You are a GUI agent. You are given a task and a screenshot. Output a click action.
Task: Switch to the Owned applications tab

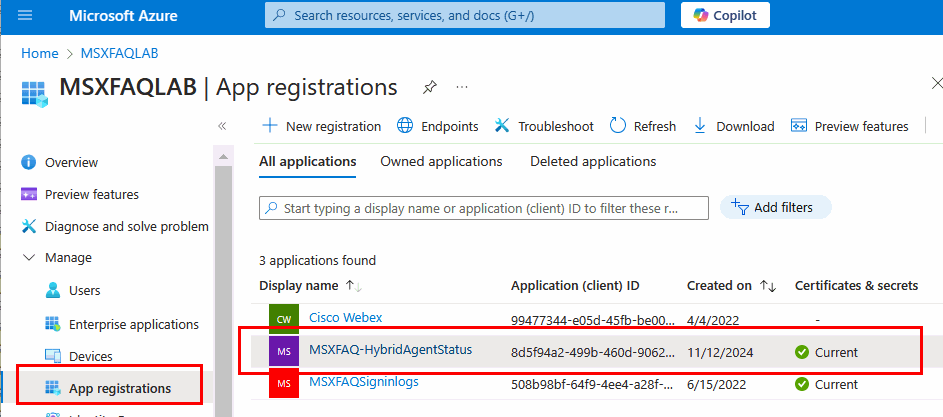441,161
